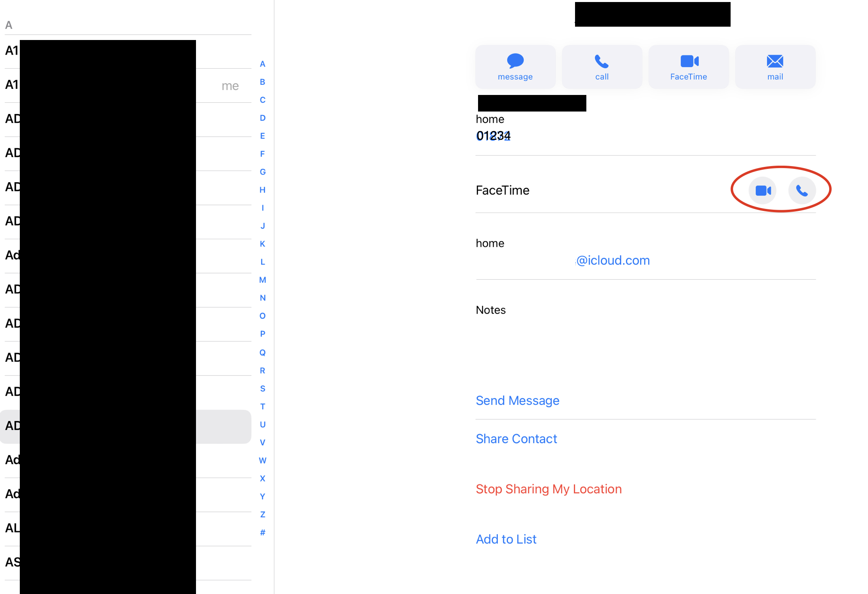Jump to letter Q in index

pyautogui.click(x=263, y=352)
